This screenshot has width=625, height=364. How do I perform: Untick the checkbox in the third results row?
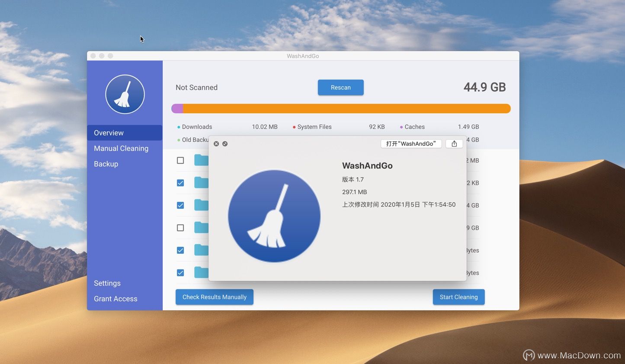click(x=180, y=205)
